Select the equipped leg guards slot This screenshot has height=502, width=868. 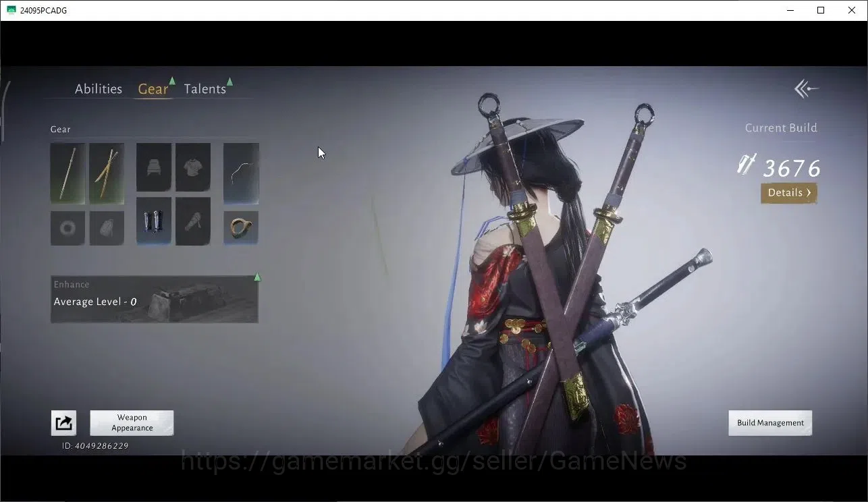154,221
